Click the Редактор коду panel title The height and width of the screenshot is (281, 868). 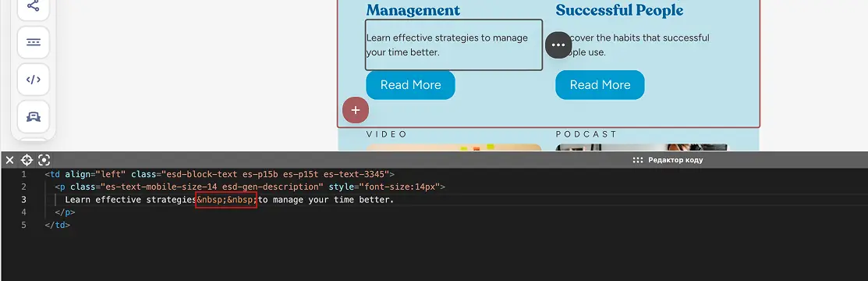pyautogui.click(x=675, y=160)
